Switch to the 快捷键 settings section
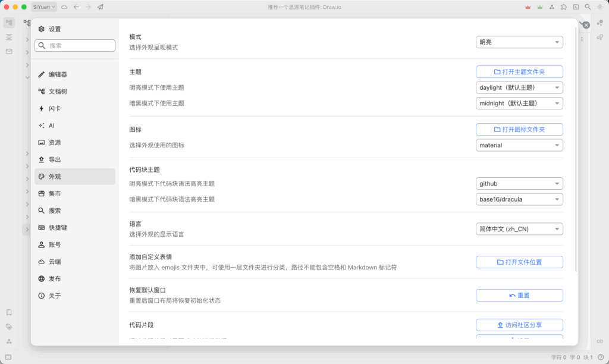 coord(58,228)
